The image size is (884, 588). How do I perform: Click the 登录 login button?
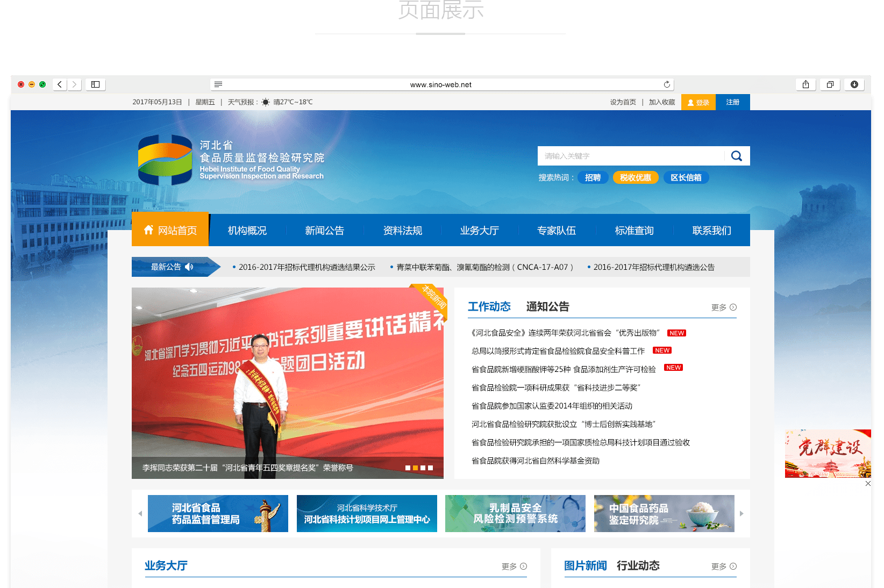698,102
